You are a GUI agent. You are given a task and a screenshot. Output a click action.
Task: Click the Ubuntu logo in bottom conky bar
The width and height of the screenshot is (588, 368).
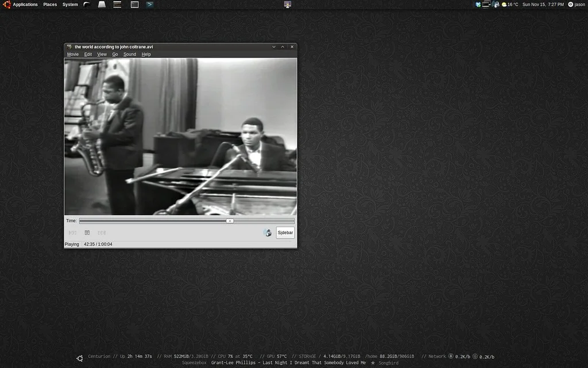pos(80,359)
